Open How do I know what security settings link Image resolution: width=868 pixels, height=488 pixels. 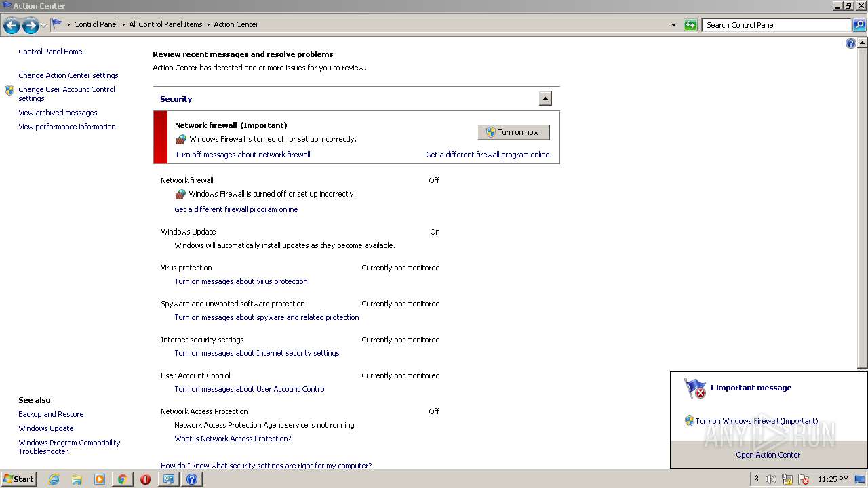coord(266,466)
